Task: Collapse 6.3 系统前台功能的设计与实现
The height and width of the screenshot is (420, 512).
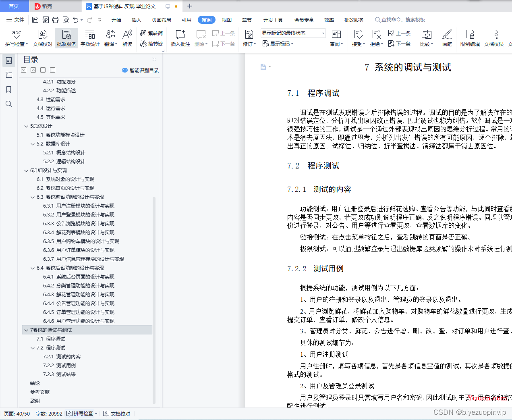Action: tap(33, 197)
